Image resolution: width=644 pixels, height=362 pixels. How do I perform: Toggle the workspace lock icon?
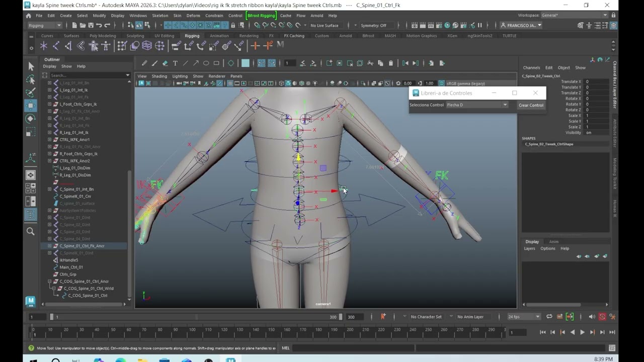[x=613, y=16]
